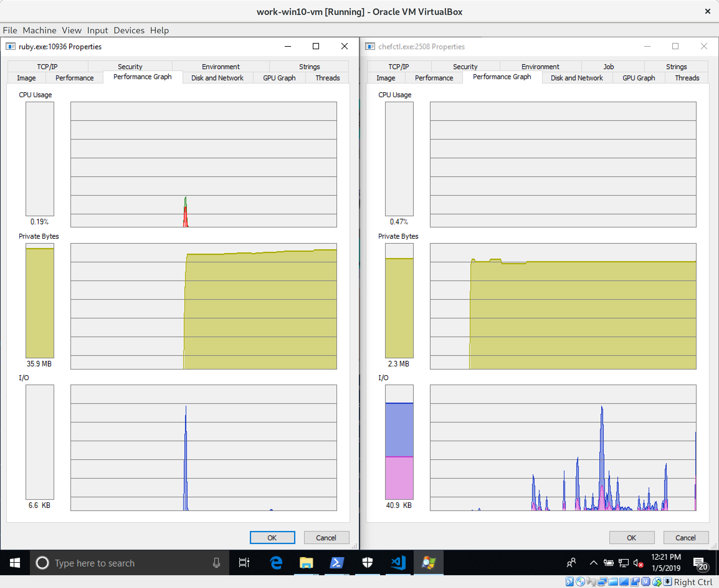Viewport: 719px width, 588px height.
Task: Open the Machine menu in VirtualBox
Action: click(39, 31)
